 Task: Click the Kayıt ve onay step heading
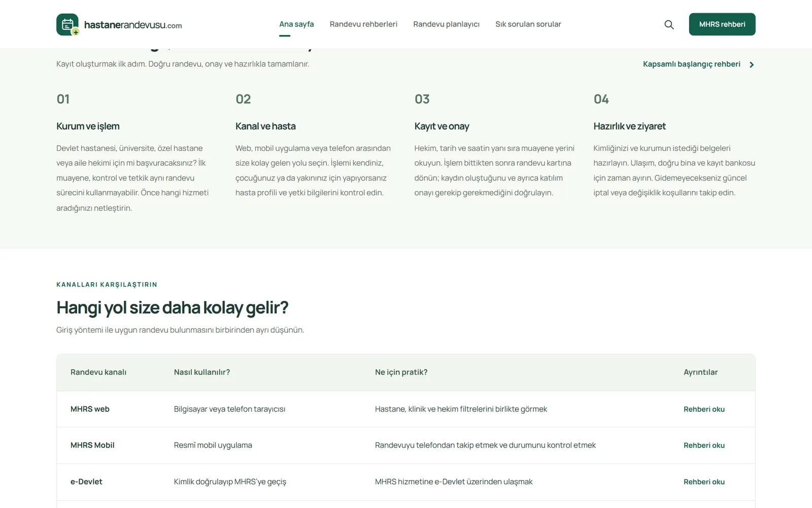(442, 126)
